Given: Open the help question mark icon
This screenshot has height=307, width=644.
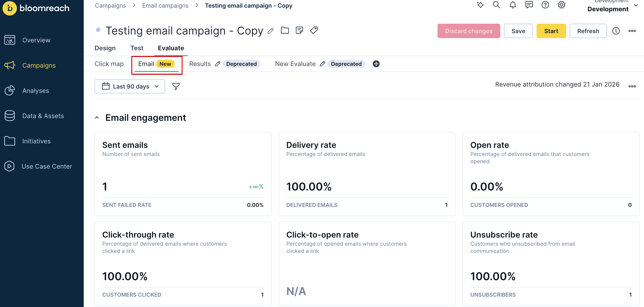Looking at the screenshot, I should pyautogui.click(x=545, y=5).
